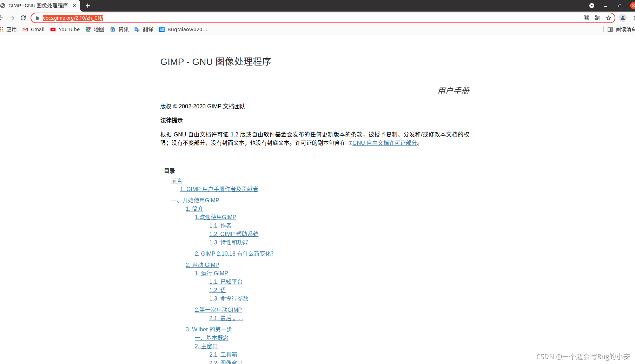Open the 资讯 news bookmark
This screenshot has width=635, height=364.
coord(119,29)
